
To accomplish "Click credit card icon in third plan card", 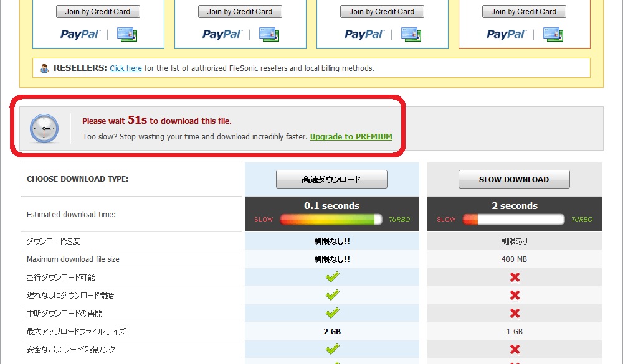I will tap(411, 35).
